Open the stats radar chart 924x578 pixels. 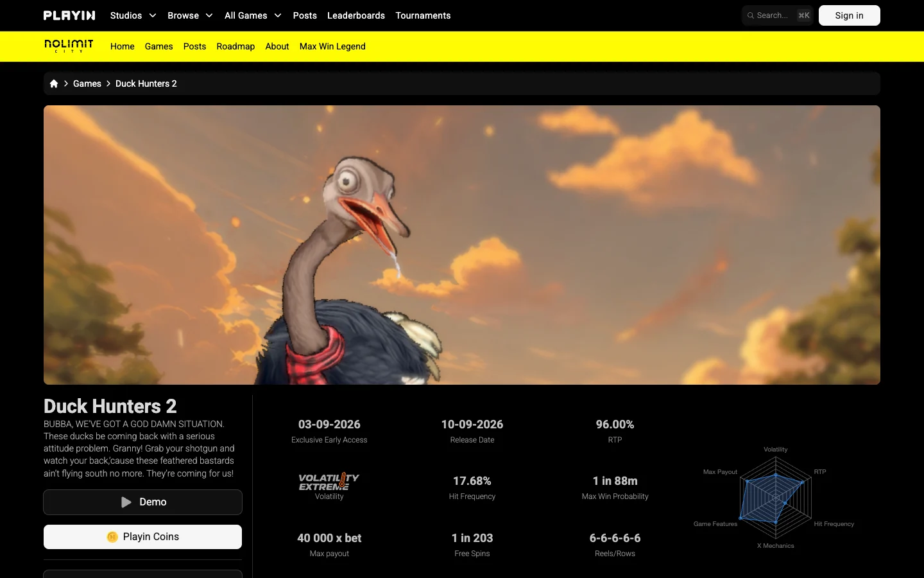(x=776, y=498)
